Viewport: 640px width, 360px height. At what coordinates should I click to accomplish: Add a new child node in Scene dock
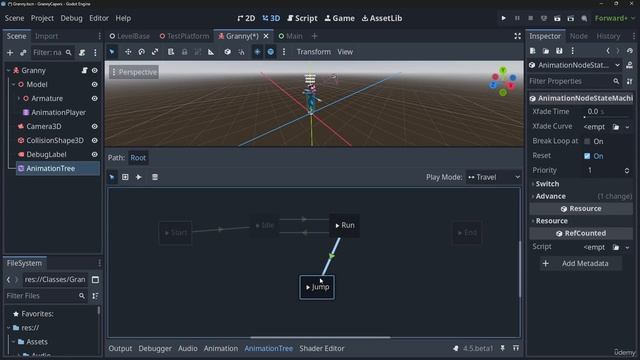pyautogui.click(x=10, y=52)
